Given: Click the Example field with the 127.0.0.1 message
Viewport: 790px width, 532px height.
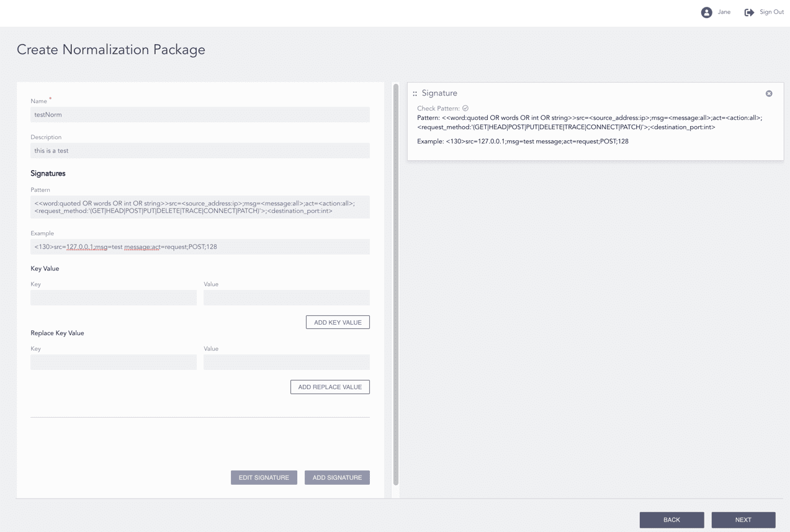Looking at the screenshot, I should click(x=200, y=246).
